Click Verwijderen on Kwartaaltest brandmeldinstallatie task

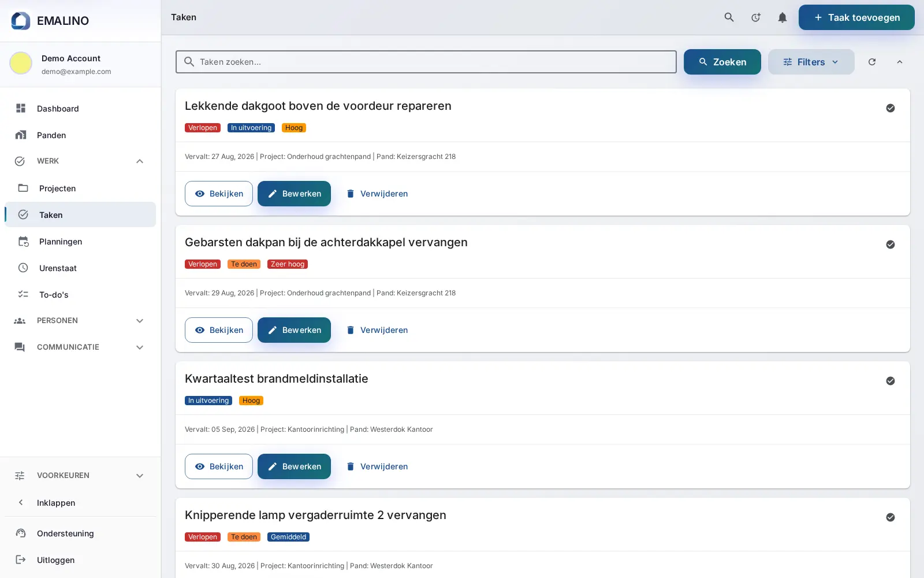click(x=377, y=466)
